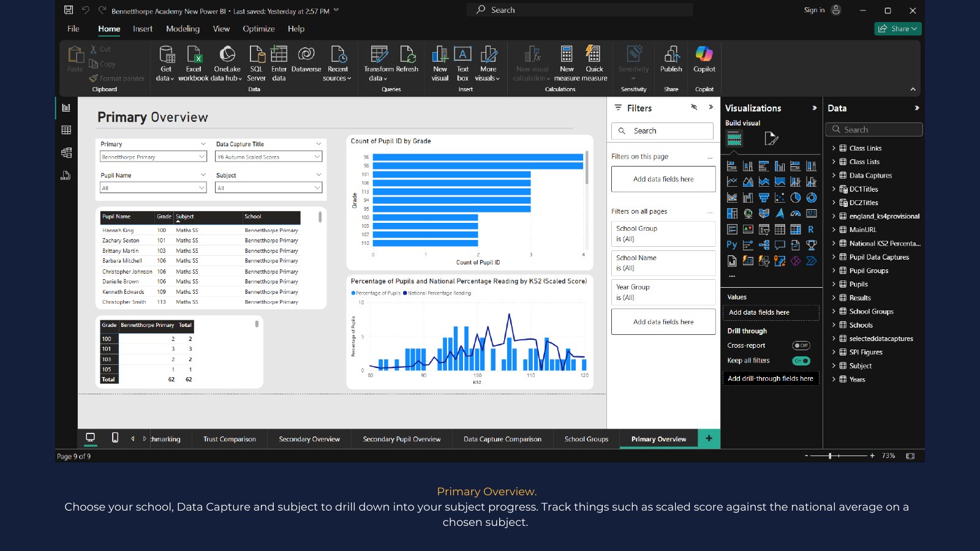Click the Publish icon
The height and width of the screenshot is (551, 980).
671,59
